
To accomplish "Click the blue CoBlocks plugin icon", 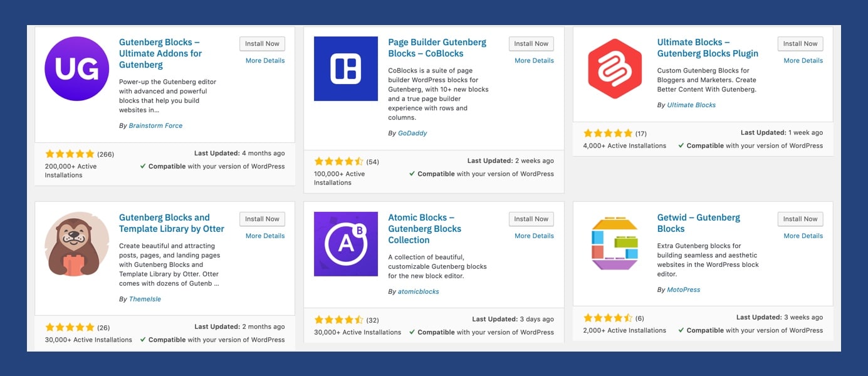I will (346, 68).
